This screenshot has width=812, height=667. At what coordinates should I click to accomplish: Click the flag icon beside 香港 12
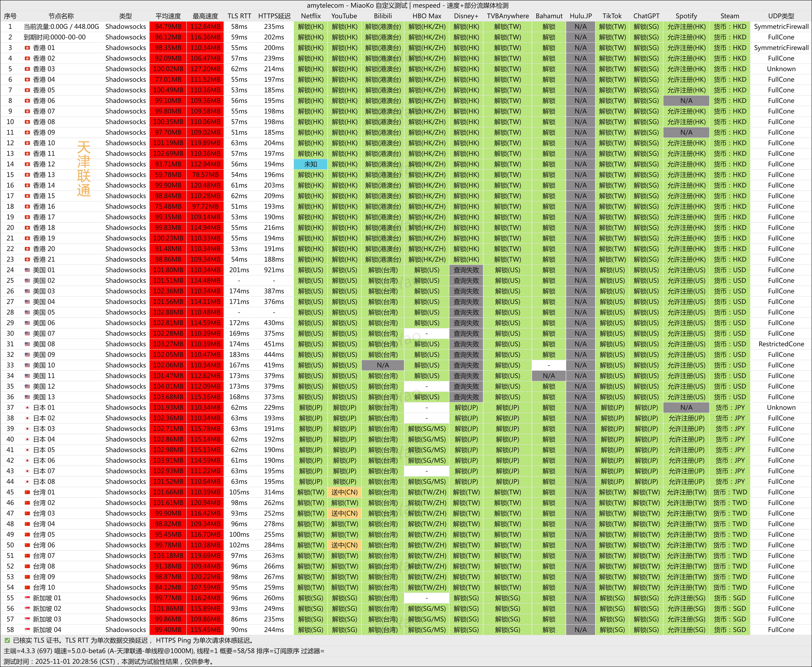click(27, 164)
